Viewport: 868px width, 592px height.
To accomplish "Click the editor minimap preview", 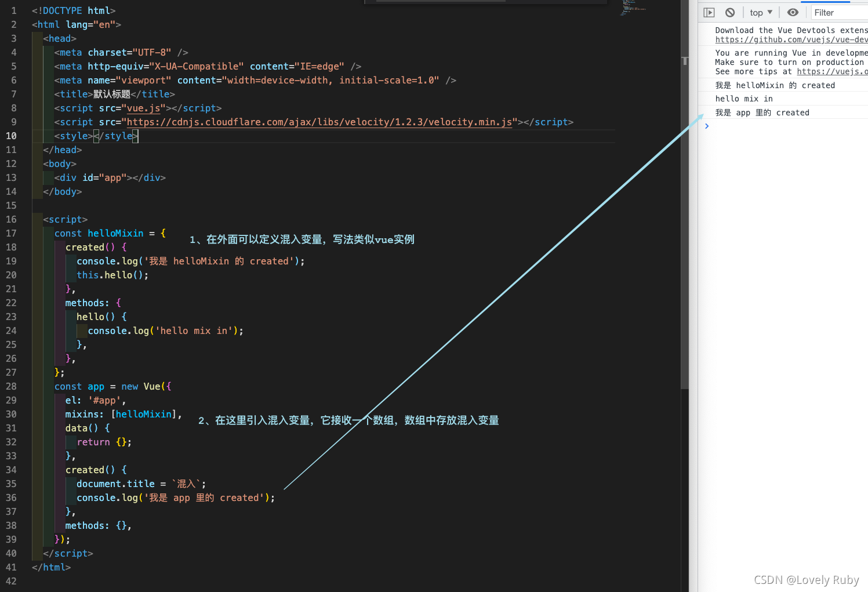I will 633,7.
